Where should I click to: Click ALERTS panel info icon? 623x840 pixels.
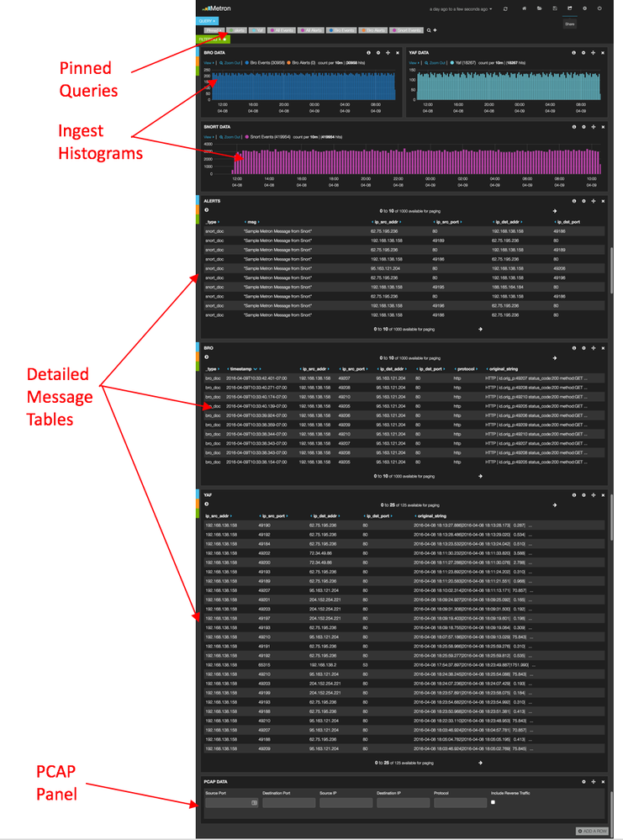(573, 201)
